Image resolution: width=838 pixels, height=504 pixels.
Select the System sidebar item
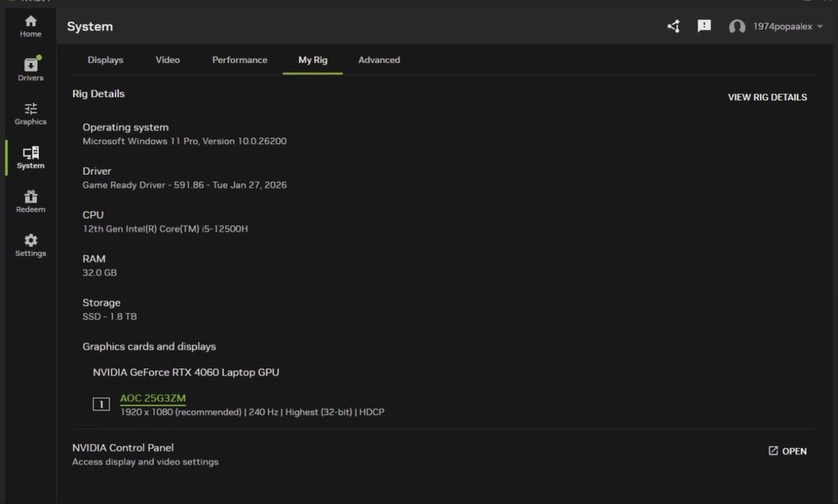pyautogui.click(x=30, y=157)
